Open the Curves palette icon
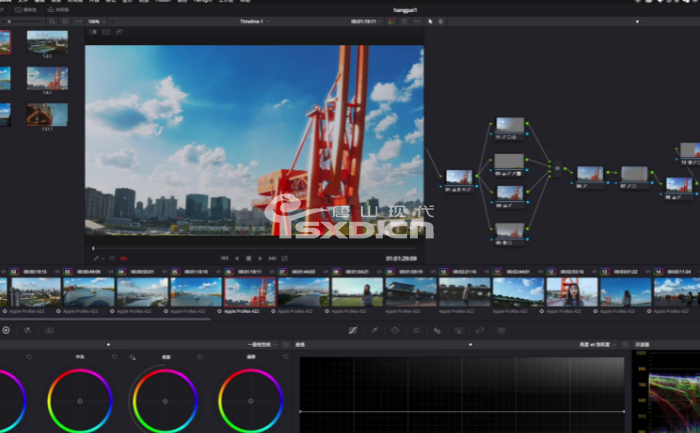The height and width of the screenshot is (433, 700). 353,330
